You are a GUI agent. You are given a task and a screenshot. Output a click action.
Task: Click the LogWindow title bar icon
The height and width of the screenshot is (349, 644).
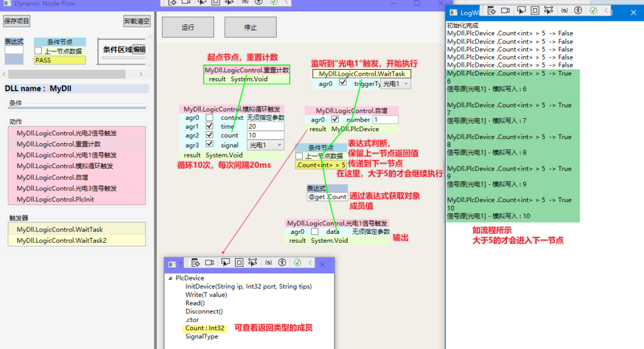click(453, 13)
